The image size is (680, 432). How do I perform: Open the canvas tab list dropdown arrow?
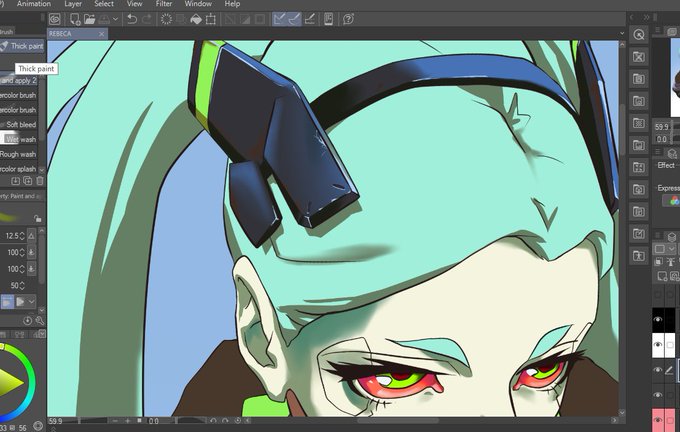coord(622,33)
